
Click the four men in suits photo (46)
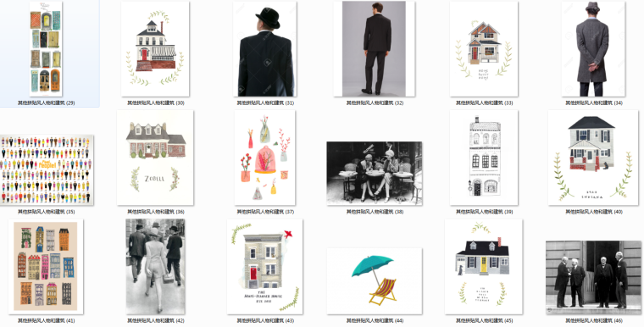[593, 278]
